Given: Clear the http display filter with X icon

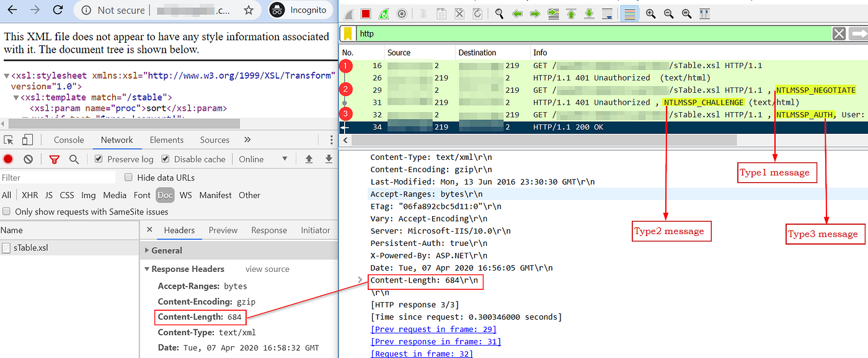Looking at the screenshot, I should tap(839, 33).
